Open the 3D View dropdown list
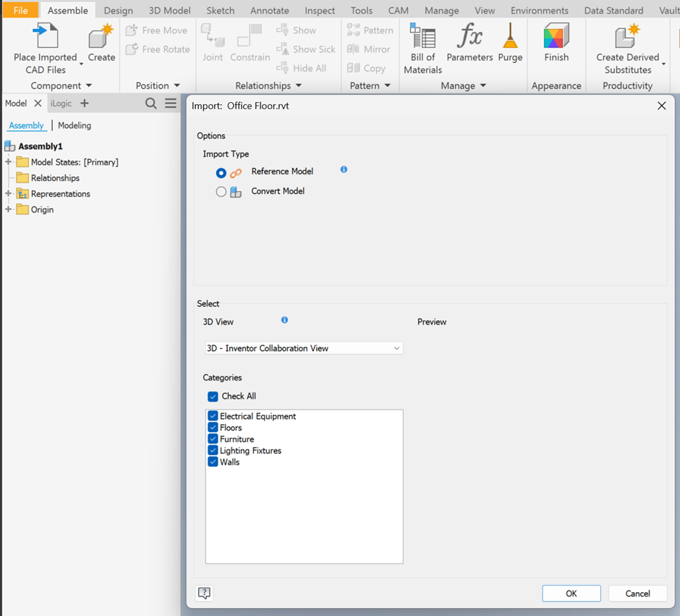Viewport: 680px width, 616px height. pos(304,348)
